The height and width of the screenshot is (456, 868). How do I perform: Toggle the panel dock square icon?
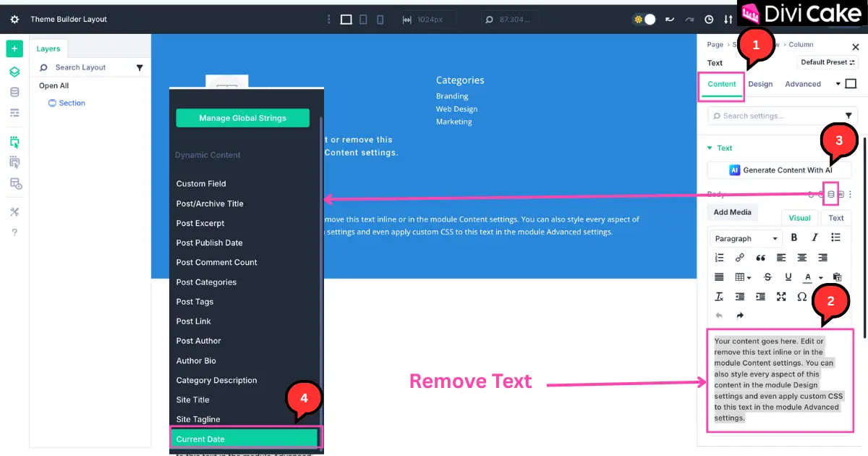coord(851,84)
